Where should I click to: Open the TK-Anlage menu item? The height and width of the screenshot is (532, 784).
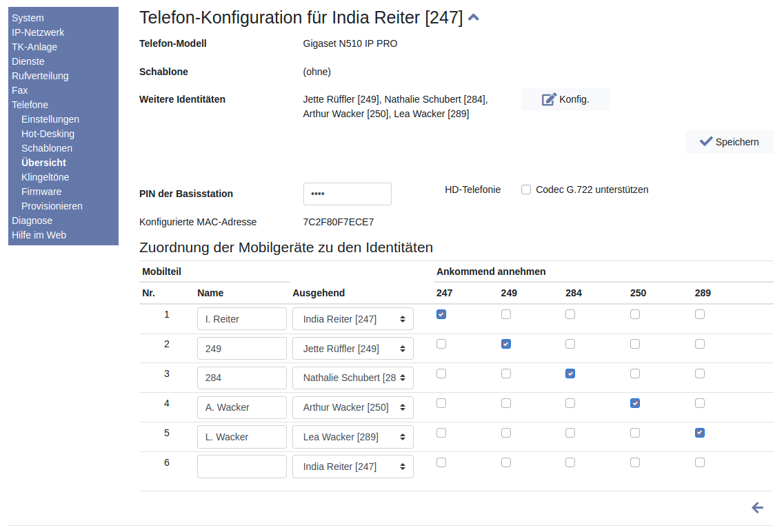[x=34, y=47]
